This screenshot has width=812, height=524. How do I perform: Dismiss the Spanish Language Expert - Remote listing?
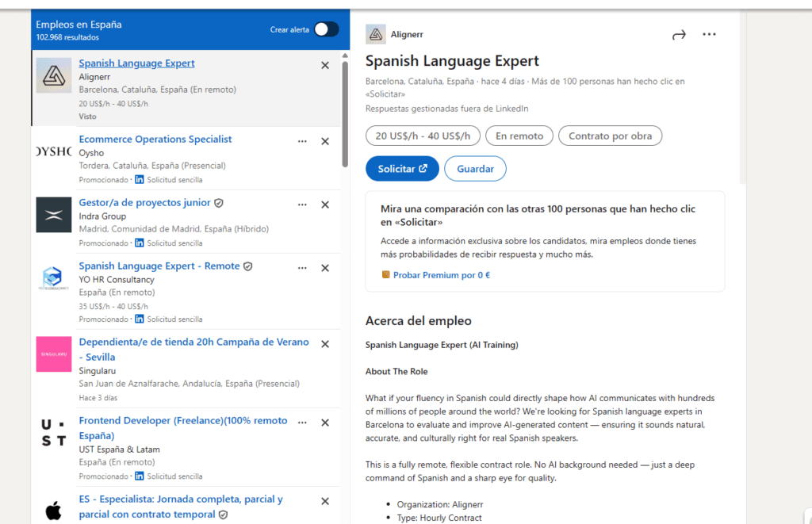click(325, 268)
